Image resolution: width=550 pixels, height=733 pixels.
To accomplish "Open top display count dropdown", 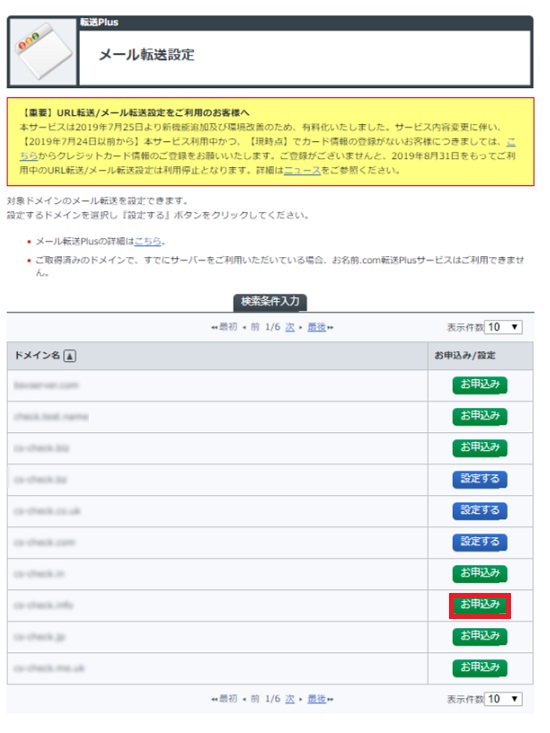I will click(503, 327).
